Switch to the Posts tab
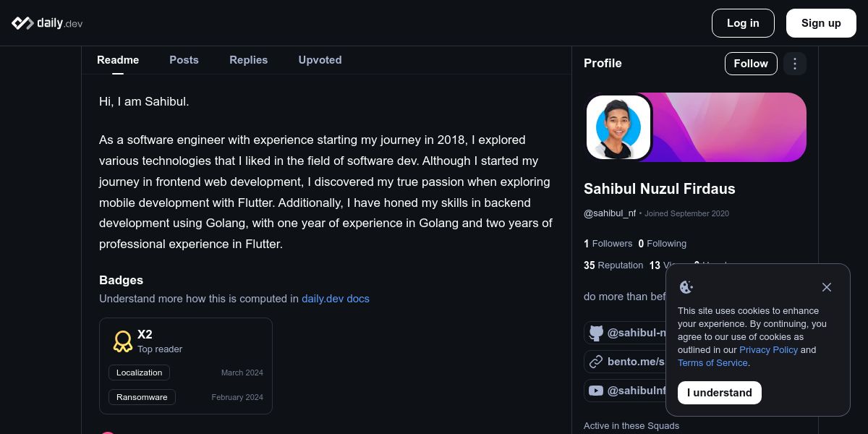Screen dimensions: 868x434 (184, 60)
